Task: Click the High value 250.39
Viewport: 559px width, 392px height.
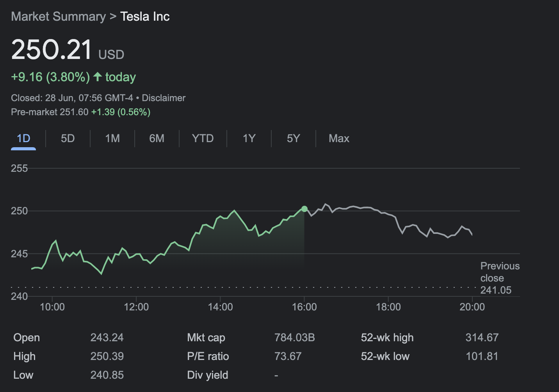Action: (107, 356)
